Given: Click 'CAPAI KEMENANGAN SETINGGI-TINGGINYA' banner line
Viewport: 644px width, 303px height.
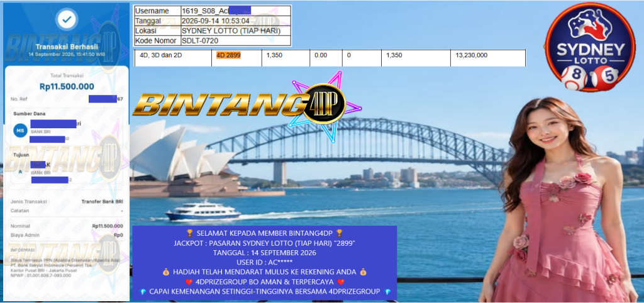Looking at the screenshot, I should (x=265, y=292).
